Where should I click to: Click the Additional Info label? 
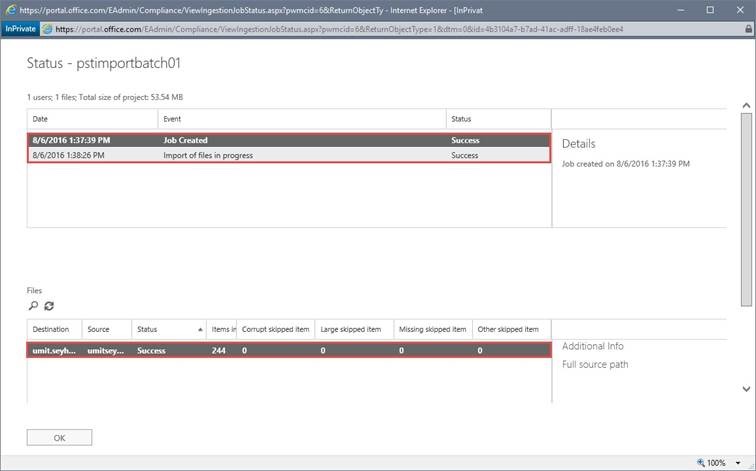pos(593,346)
